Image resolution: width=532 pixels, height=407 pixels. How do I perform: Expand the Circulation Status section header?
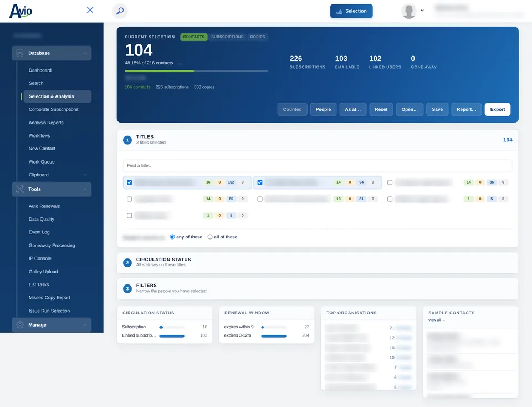(x=317, y=263)
